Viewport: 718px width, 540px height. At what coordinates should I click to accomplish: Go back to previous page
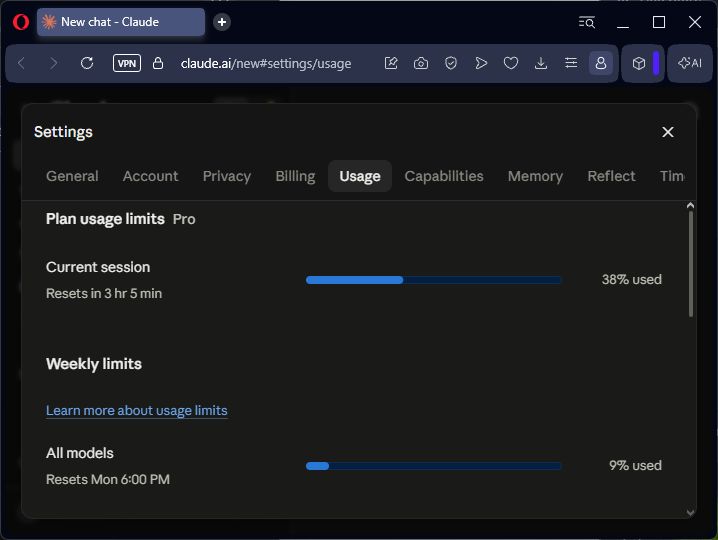21,63
